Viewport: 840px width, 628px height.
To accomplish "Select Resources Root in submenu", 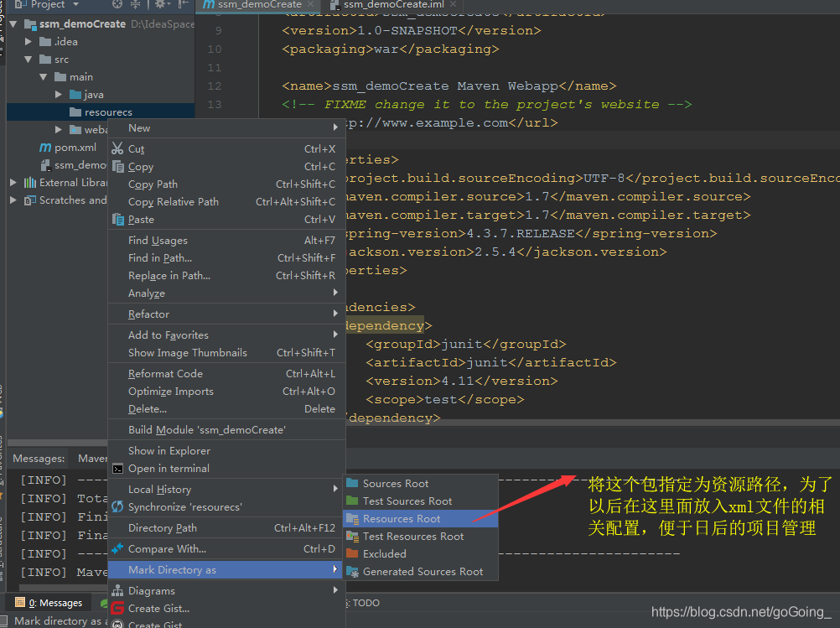I will pyautogui.click(x=421, y=519).
